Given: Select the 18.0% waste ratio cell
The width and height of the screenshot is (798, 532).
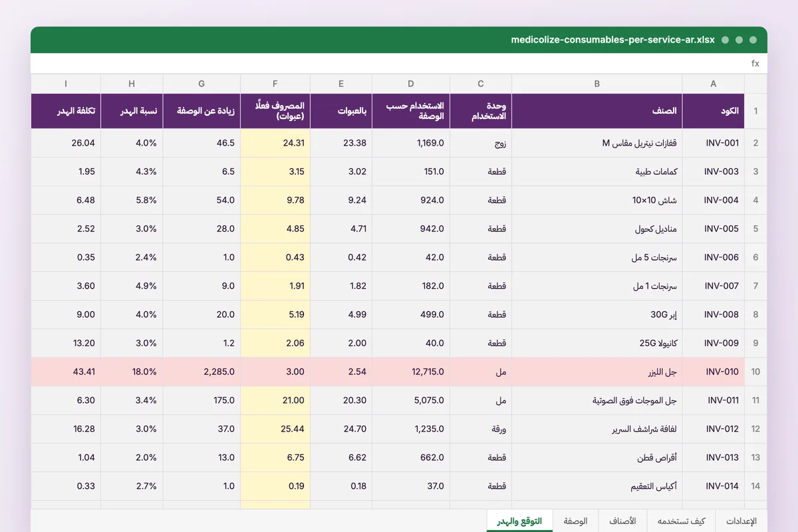Looking at the screenshot, I should 132,372.
